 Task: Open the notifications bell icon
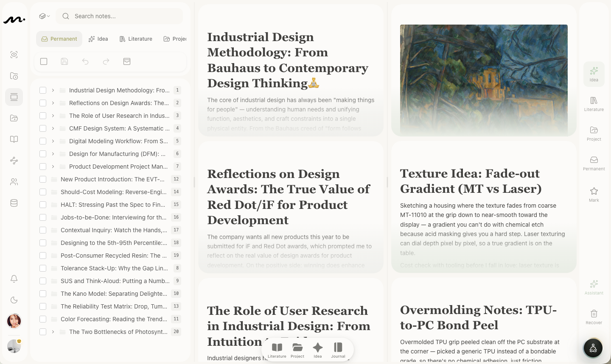tap(14, 279)
